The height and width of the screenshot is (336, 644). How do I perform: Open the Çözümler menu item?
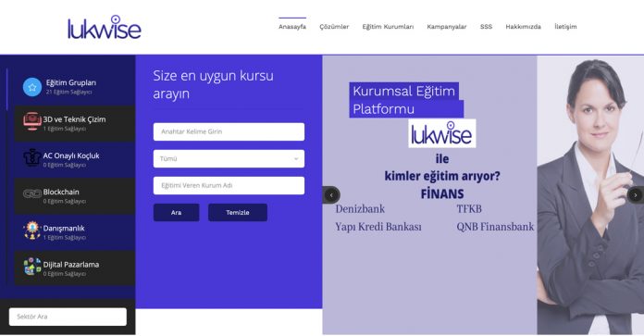pos(334,27)
